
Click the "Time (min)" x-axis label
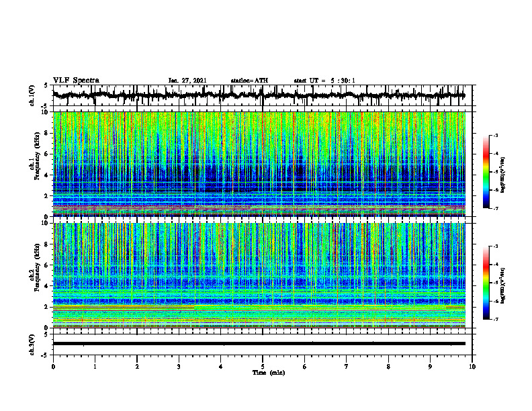[x=269, y=373]
